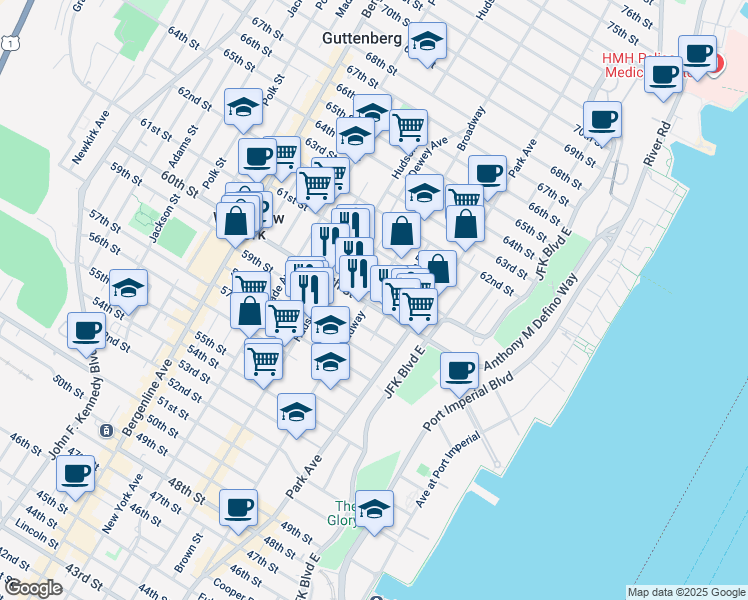Open the shopping bag marker below Dewey Ave school marker
The width and height of the screenshot is (748, 600).
(x=401, y=232)
